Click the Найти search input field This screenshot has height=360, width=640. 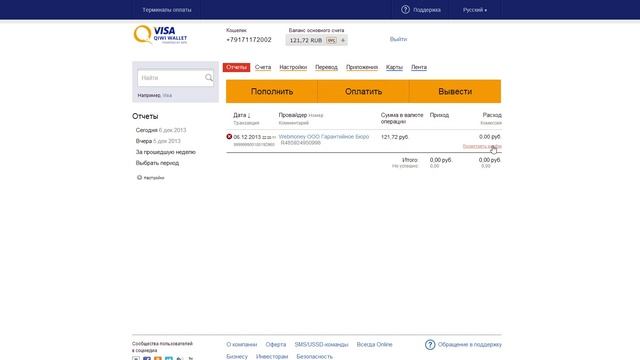point(176,78)
